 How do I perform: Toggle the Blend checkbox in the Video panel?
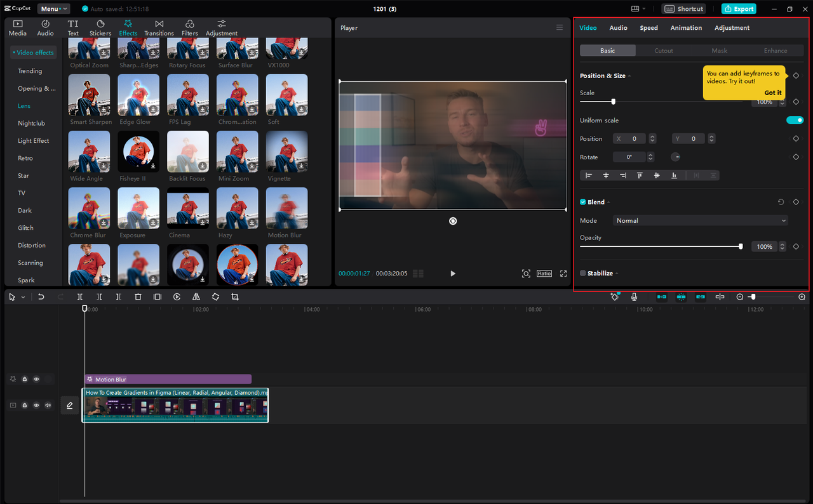coord(582,201)
